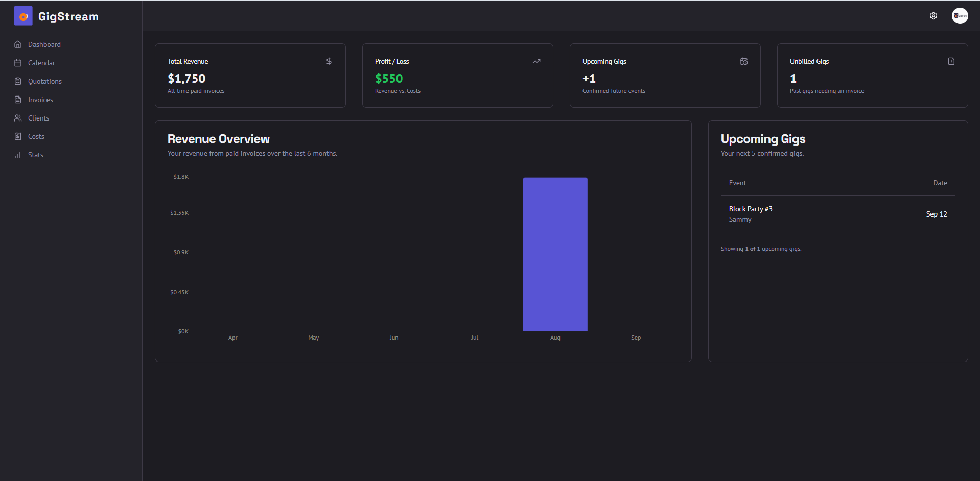Click the calendar icon on Upcoming Gigs card
980x481 pixels.
point(744,61)
